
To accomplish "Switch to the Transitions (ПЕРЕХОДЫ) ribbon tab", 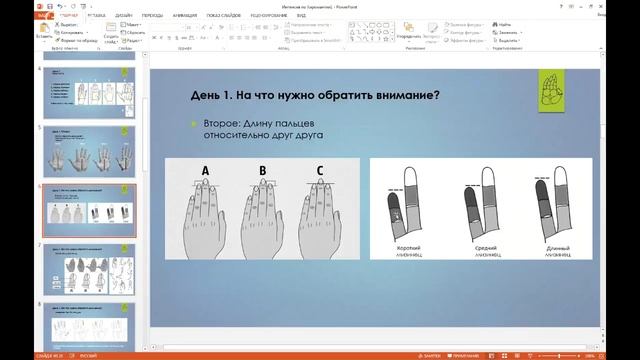I will (152, 16).
